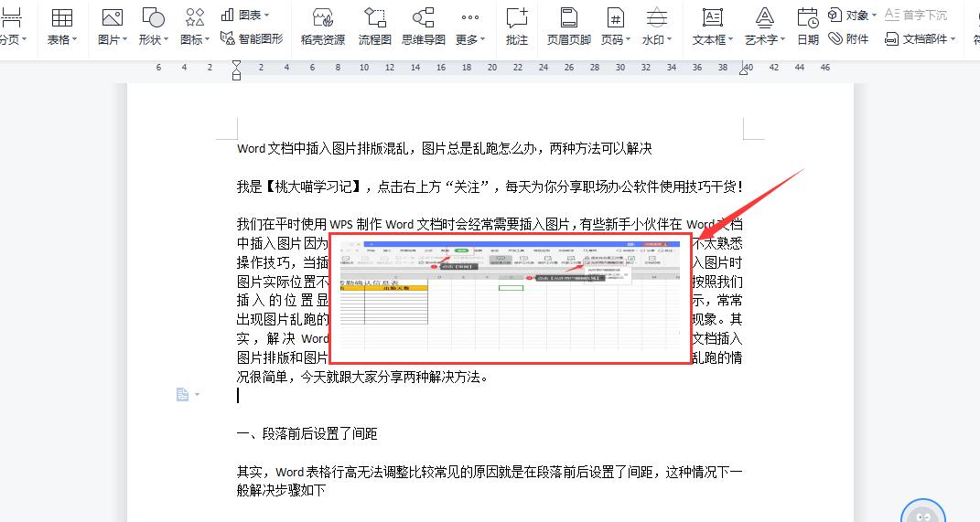Open dropdown beside paragraph layout icon
Image resolution: width=980 pixels, height=522 pixels.
pyautogui.click(x=198, y=394)
